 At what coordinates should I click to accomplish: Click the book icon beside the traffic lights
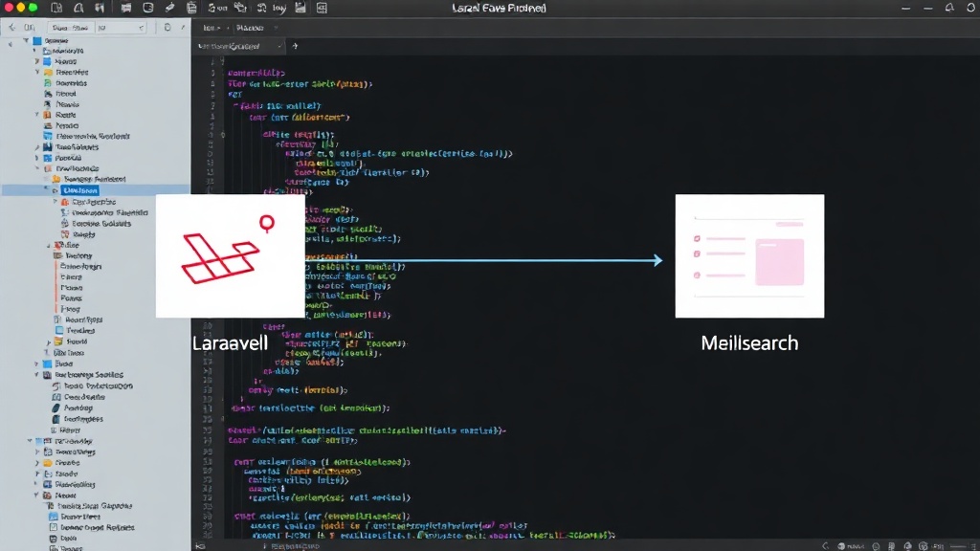[x=56, y=8]
